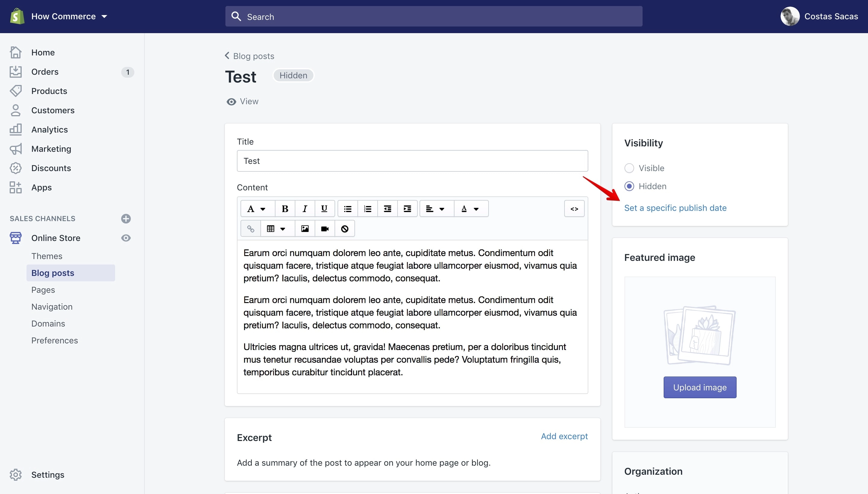Select the Hidden radio button
Image resolution: width=868 pixels, height=494 pixels.
(629, 186)
